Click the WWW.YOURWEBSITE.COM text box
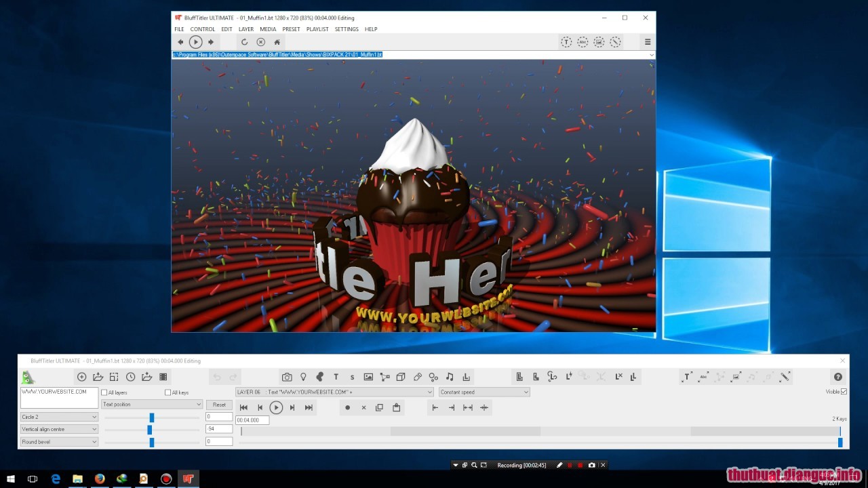This screenshot has height=488, width=868. 59,398
